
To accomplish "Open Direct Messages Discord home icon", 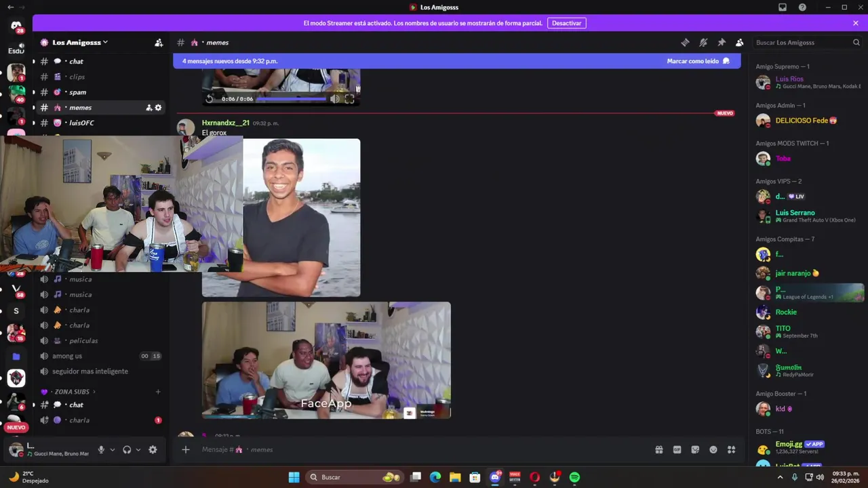I will 16,26.
